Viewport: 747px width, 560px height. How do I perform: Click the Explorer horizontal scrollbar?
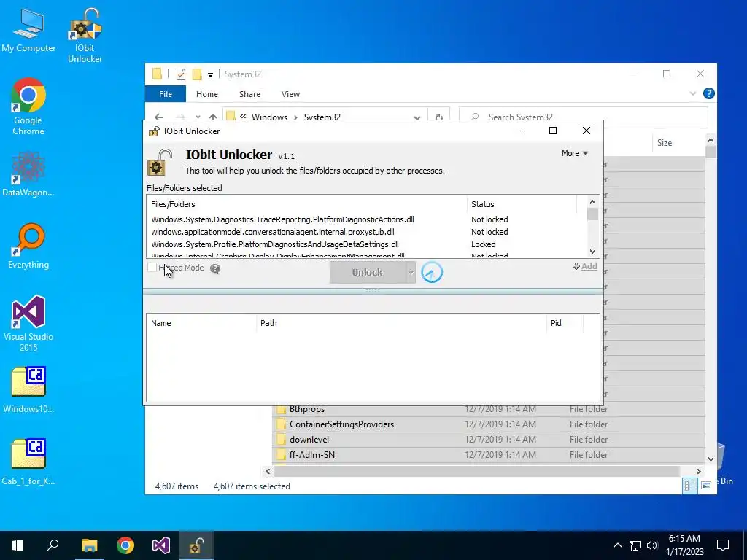477,472
